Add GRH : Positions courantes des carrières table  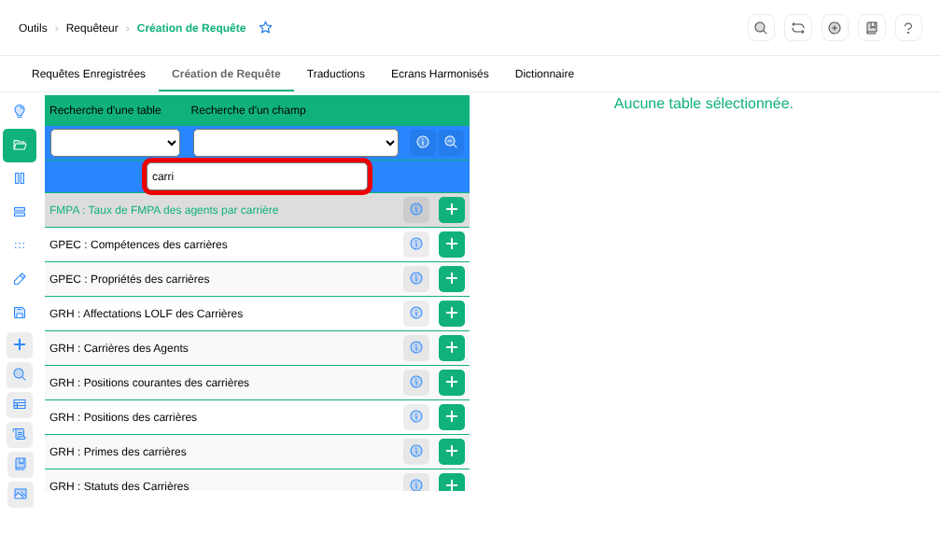452,383
